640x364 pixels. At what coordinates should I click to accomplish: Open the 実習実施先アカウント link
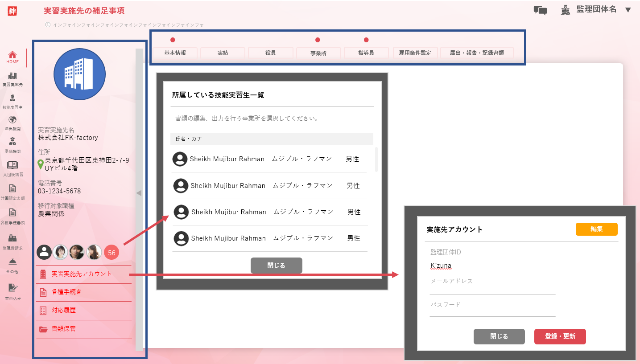(82, 274)
